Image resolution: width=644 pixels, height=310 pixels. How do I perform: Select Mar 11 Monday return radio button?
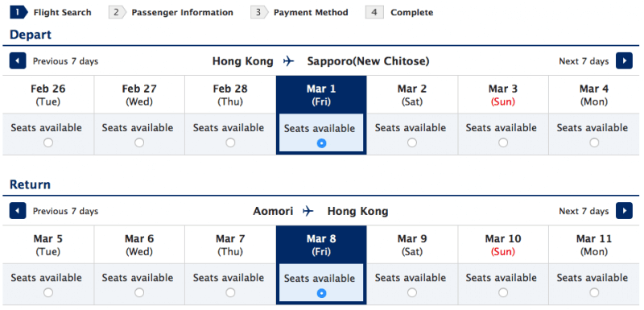coord(594,292)
